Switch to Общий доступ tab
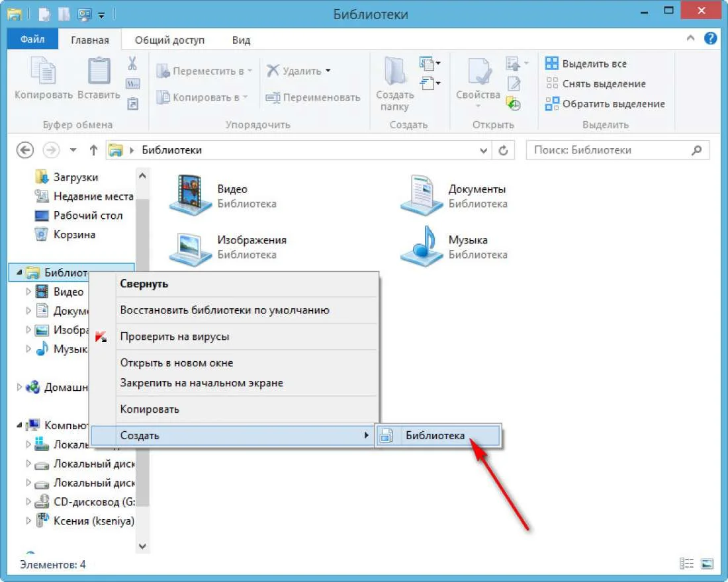The height and width of the screenshot is (582, 728). pyautogui.click(x=169, y=40)
